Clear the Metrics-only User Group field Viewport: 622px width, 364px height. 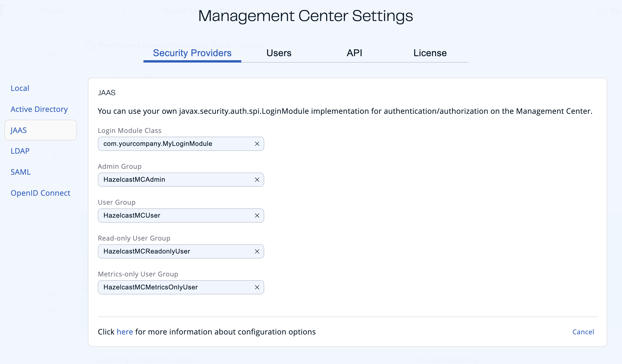pyautogui.click(x=256, y=287)
